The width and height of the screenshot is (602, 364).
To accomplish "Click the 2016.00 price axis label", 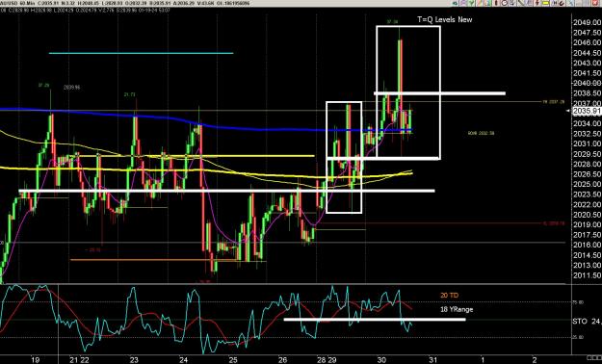I will click(587, 245).
